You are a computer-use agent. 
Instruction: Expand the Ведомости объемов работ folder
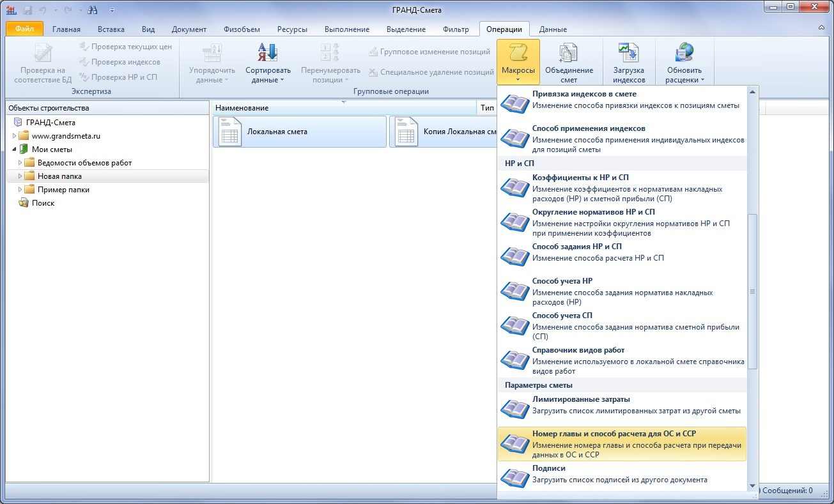click(x=20, y=163)
